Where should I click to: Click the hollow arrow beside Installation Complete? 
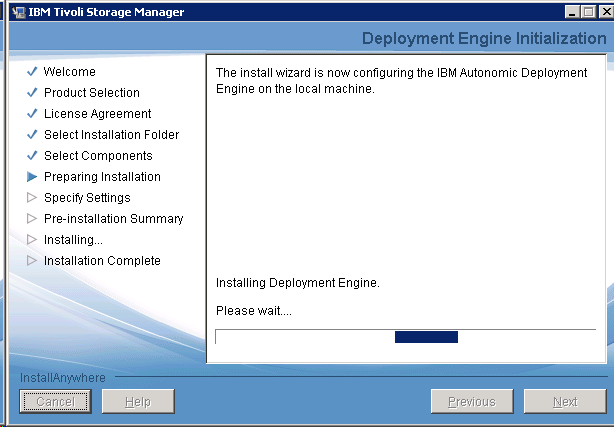tap(32, 261)
